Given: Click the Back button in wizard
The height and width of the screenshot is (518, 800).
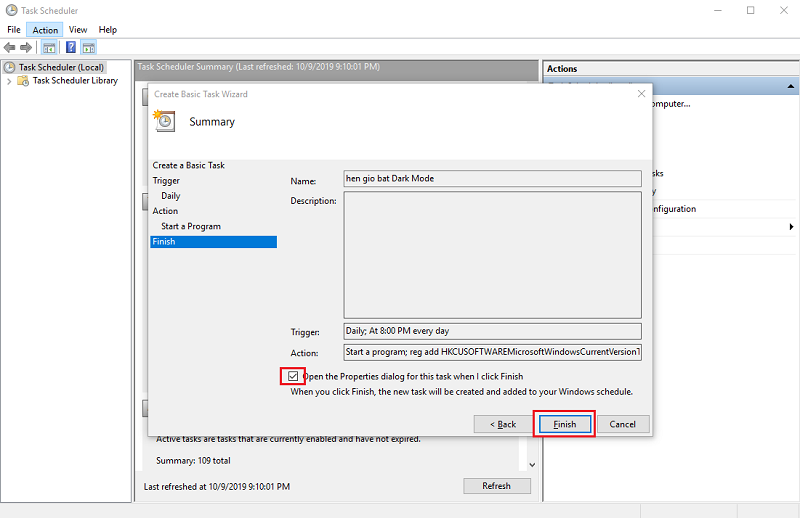Looking at the screenshot, I should tap(503, 424).
